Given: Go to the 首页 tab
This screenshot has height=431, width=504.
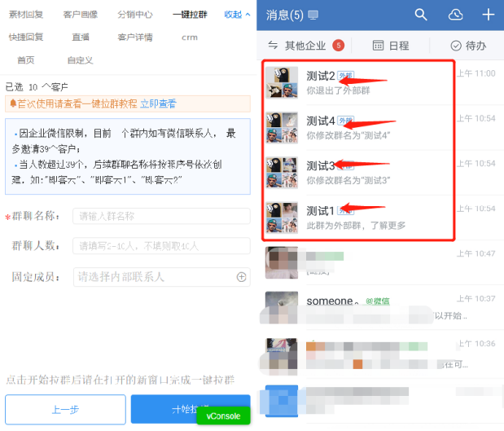Looking at the screenshot, I should coord(26,60).
